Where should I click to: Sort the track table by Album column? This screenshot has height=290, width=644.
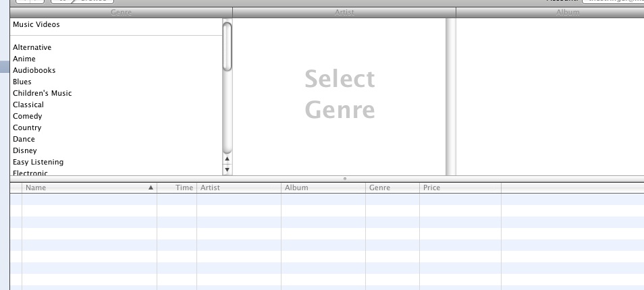pyautogui.click(x=323, y=188)
